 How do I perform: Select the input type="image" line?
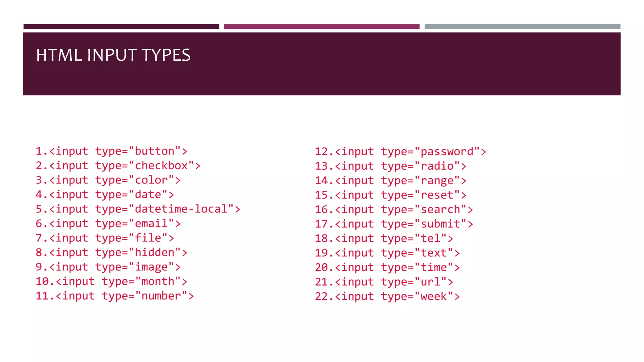click(108, 267)
